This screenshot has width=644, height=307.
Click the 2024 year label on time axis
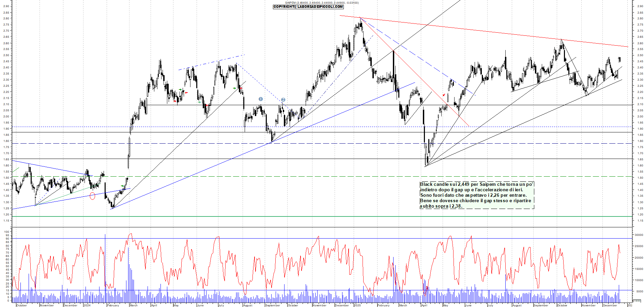click(x=87, y=305)
